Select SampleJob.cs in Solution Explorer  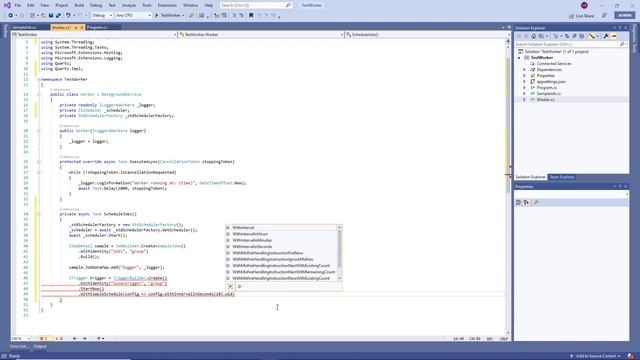[549, 93]
